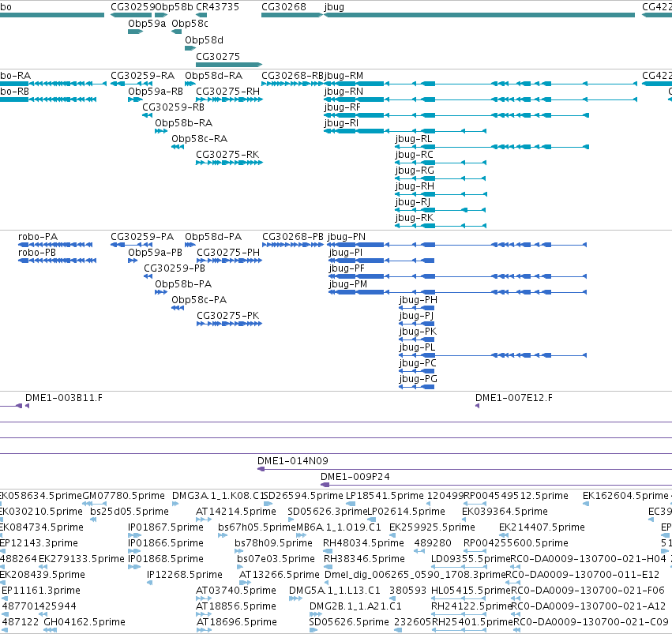Click the AT14214.5prime EST label
This screenshot has width=672, height=634.
coord(236,512)
